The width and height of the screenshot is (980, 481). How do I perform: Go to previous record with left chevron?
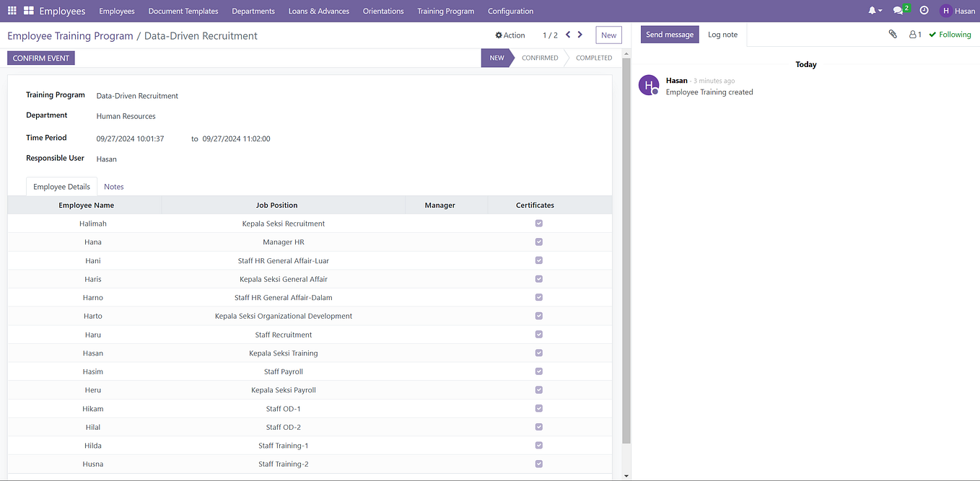[567, 34]
